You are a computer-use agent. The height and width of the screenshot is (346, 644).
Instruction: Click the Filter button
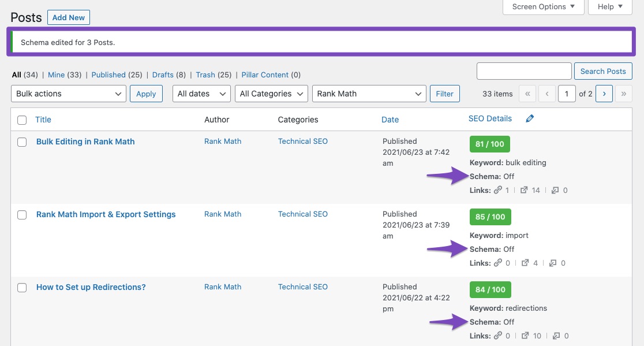pos(445,94)
